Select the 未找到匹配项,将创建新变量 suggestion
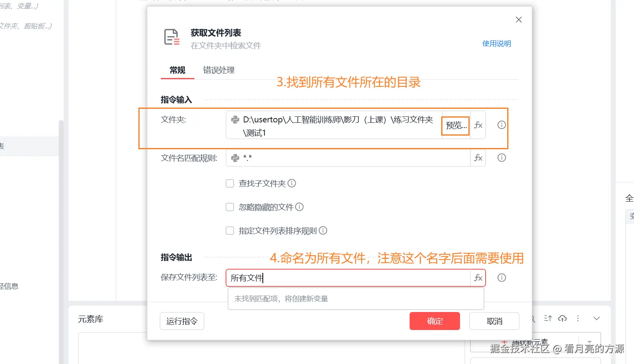 click(x=355, y=299)
